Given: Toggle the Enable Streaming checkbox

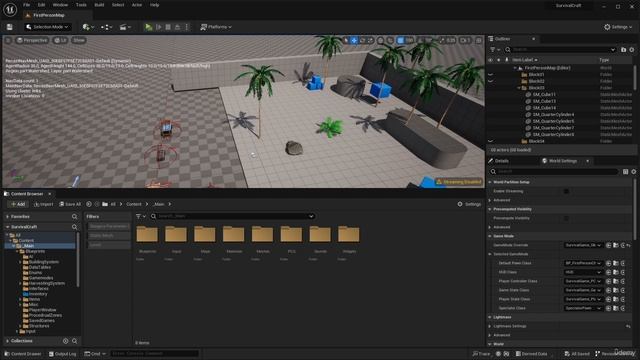Looking at the screenshot, I should click(566, 191).
